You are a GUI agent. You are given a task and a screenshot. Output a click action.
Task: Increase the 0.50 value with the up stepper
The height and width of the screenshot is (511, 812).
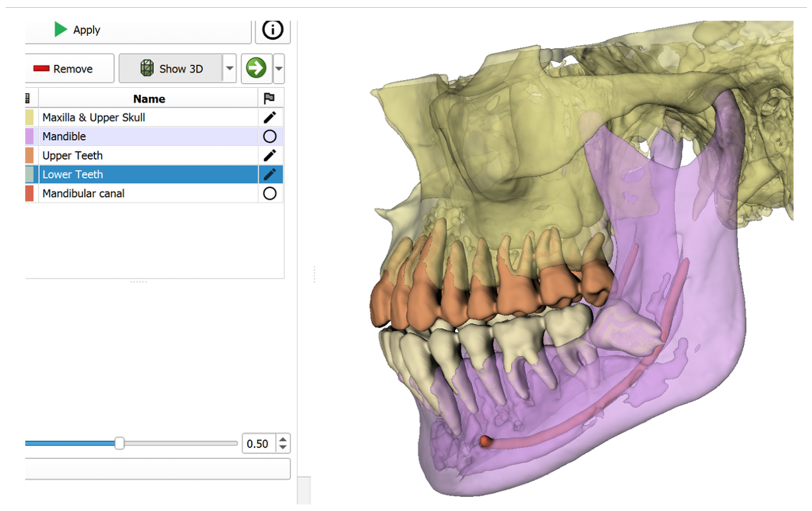283,439
